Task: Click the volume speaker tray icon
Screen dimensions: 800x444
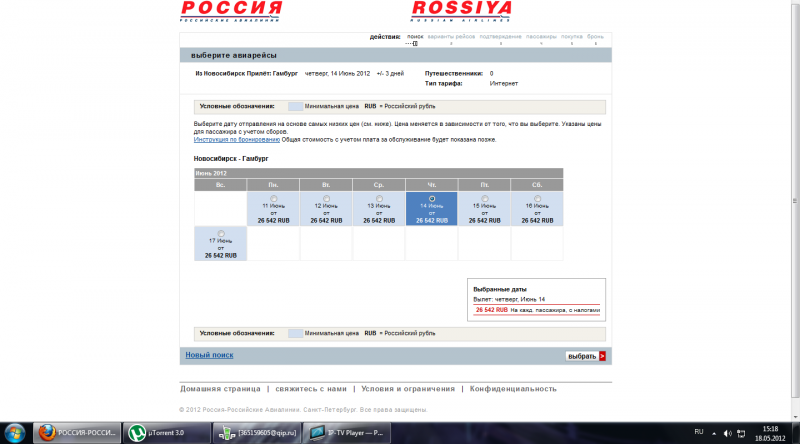Action: click(728, 433)
